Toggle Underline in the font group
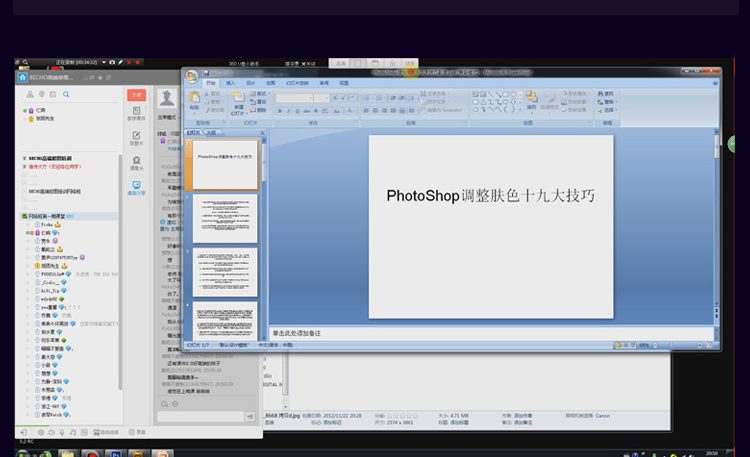Image resolution: width=750 pixels, height=457 pixels. click(x=298, y=111)
